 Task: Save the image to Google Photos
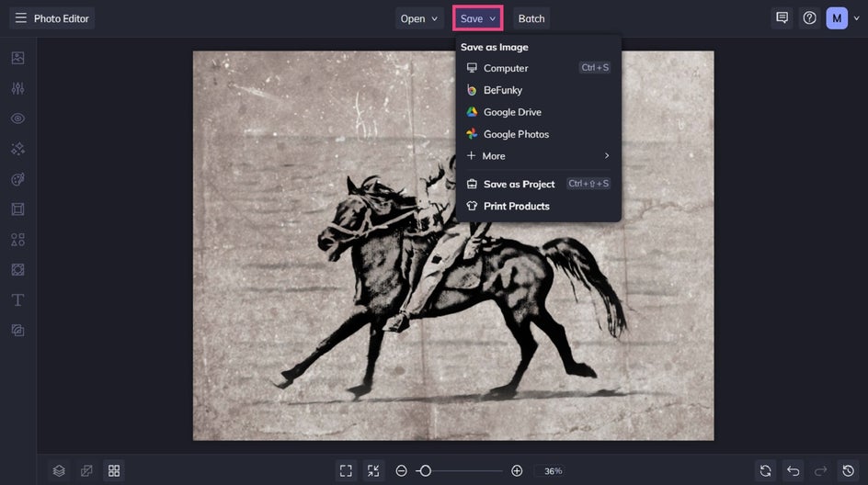point(538,134)
